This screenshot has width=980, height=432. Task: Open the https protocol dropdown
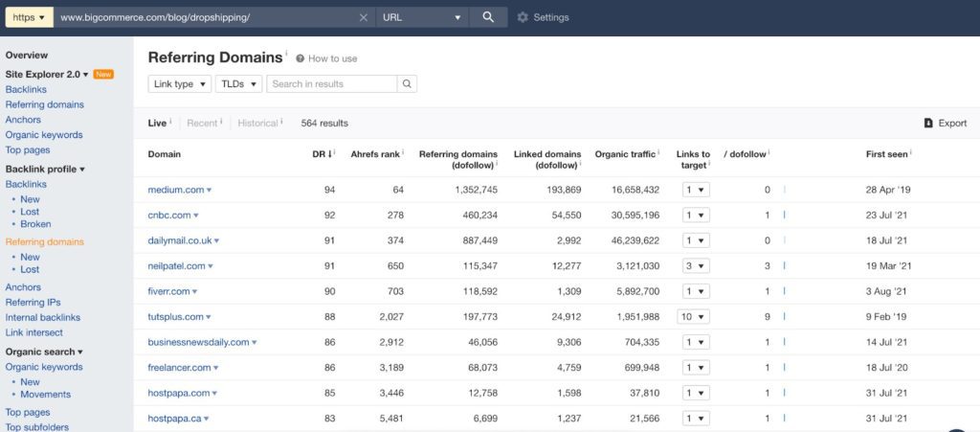tap(29, 17)
